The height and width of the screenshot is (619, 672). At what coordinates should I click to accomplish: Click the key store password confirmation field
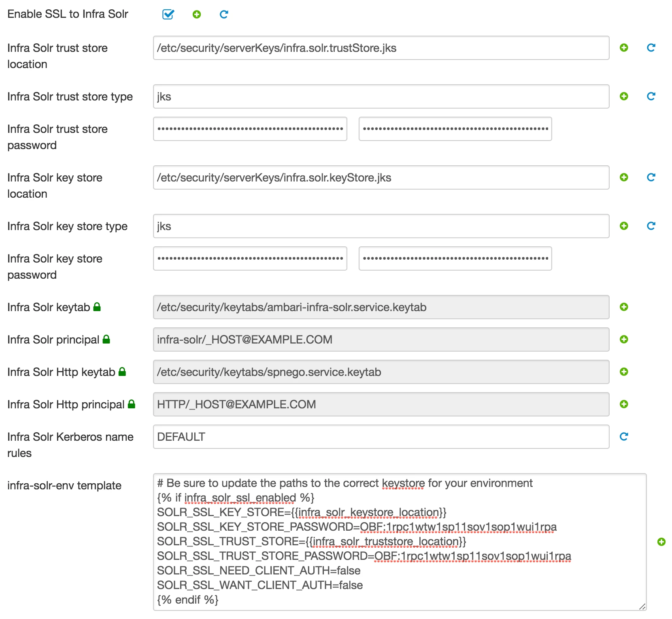point(455,258)
